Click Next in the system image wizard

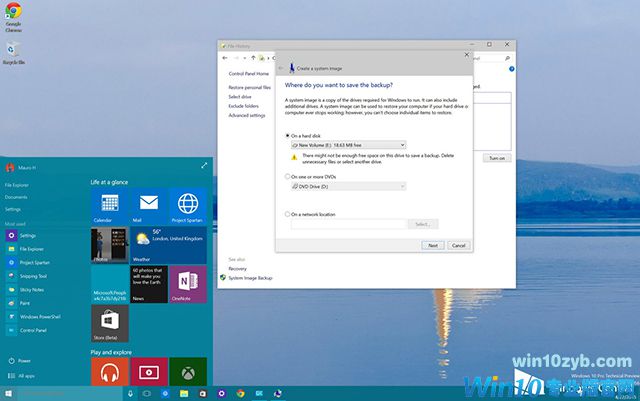pyautogui.click(x=433, y=245)
